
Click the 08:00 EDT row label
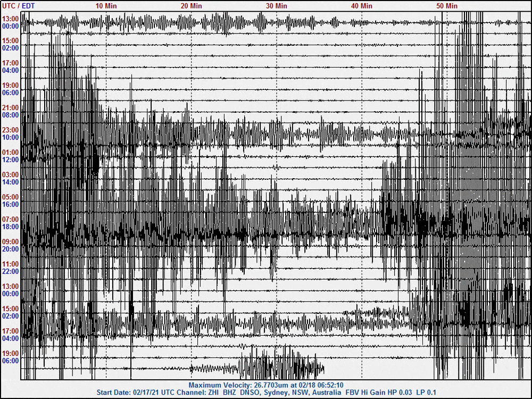click(x=11, y=115)
